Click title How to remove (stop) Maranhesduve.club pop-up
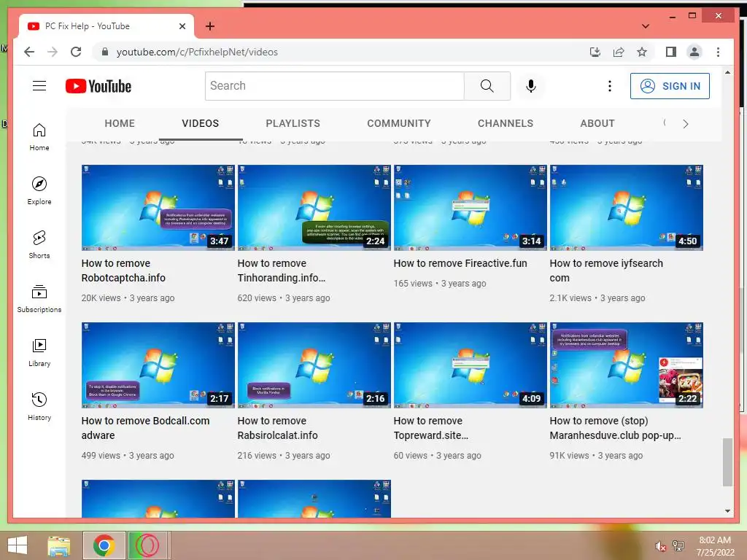This screenshot has height=560, width=747. 615,428
